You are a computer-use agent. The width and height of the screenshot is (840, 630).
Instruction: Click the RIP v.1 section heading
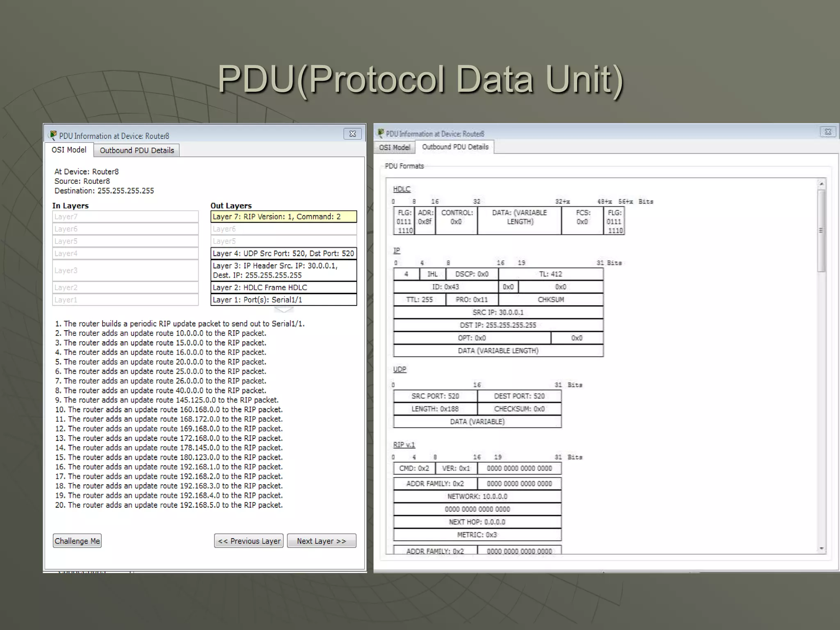coord(404,445)
